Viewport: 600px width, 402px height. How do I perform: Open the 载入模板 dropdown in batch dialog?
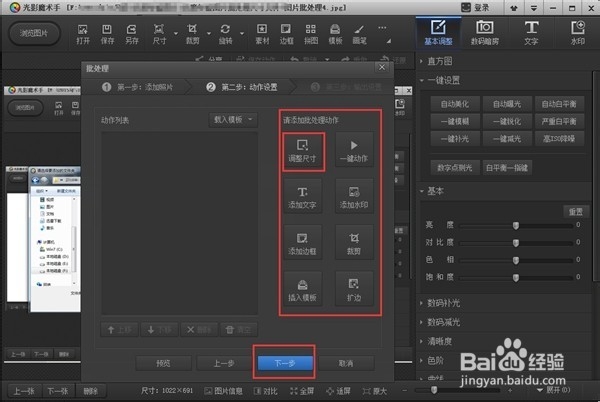[x=233, y=120]
